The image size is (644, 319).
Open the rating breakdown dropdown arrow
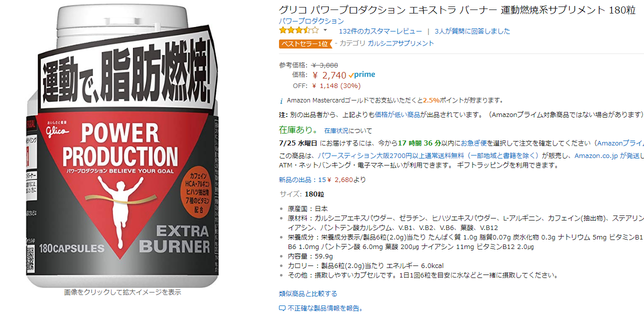click(x=325, y=30)
